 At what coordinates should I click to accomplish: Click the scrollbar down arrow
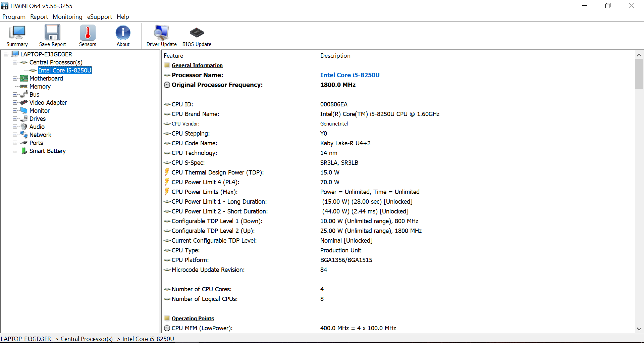pos(639,329)
